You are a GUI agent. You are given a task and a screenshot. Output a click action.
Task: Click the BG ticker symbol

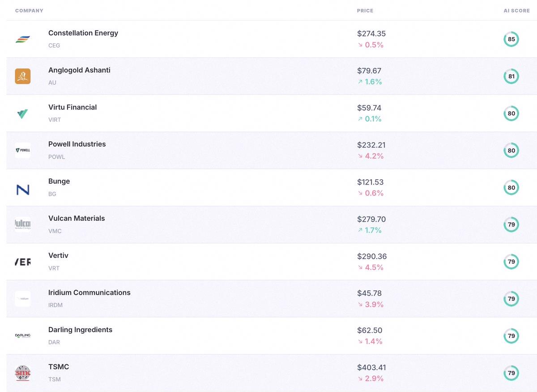pos(52,194)
